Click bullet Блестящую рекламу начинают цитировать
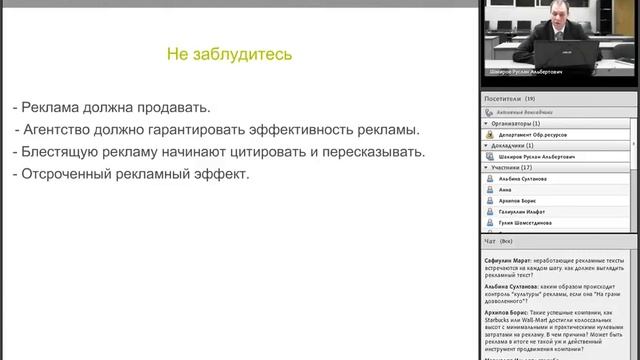This screenshot has width=640, height=360. point(219,152)
